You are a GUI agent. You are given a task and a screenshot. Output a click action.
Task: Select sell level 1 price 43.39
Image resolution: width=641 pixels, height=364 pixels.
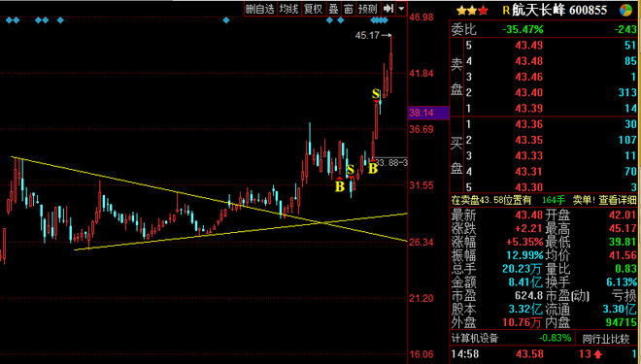point(529,109)
